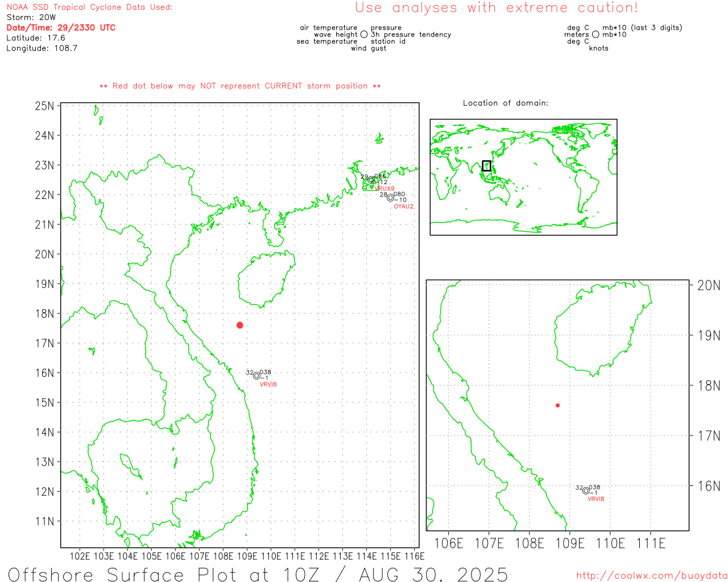Image resolution: width=728 pixels, height=582 pixels.
Task: Click Hainan island on the main map
Action: pyautogui.click(x=266, y=280)
